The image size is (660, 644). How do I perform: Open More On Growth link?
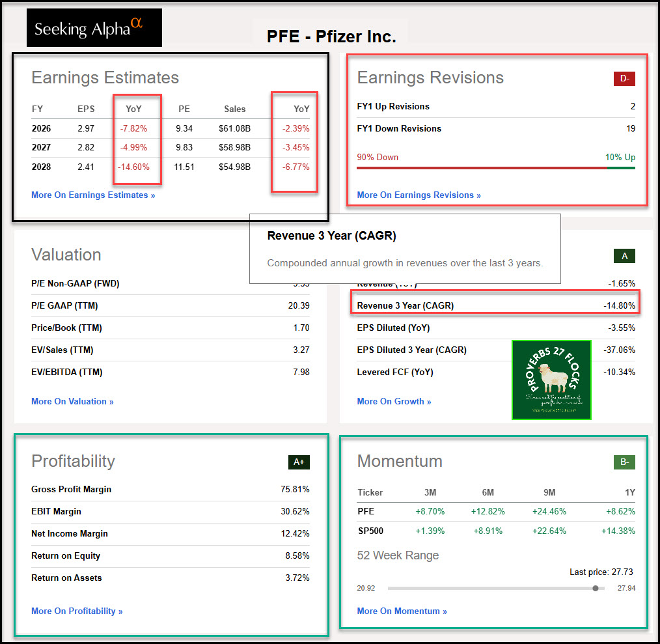coord(394,401)
